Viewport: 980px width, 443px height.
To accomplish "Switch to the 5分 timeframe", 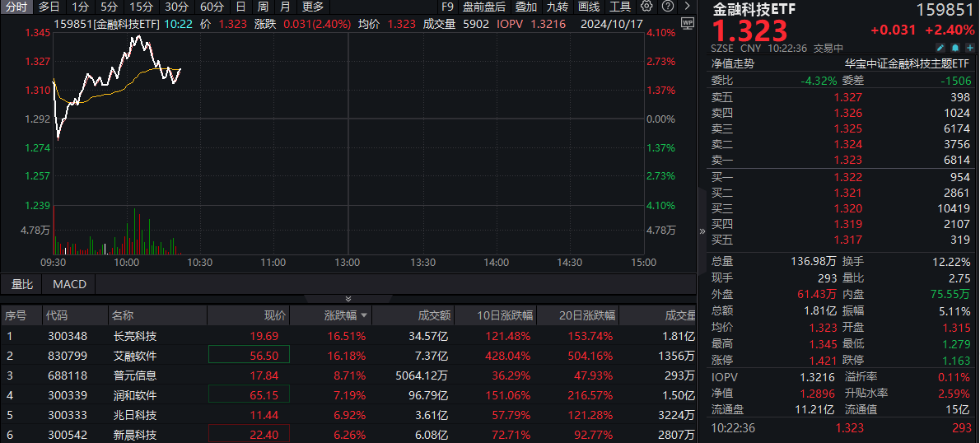I will pos(109,7).
